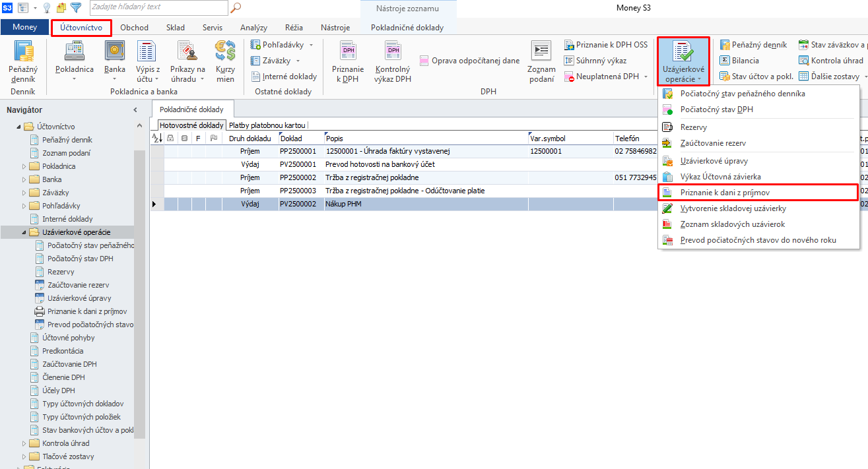Switch to the Obchod ribbon tab
Viewport: 868px width, 469px height.
click(134, 28)
